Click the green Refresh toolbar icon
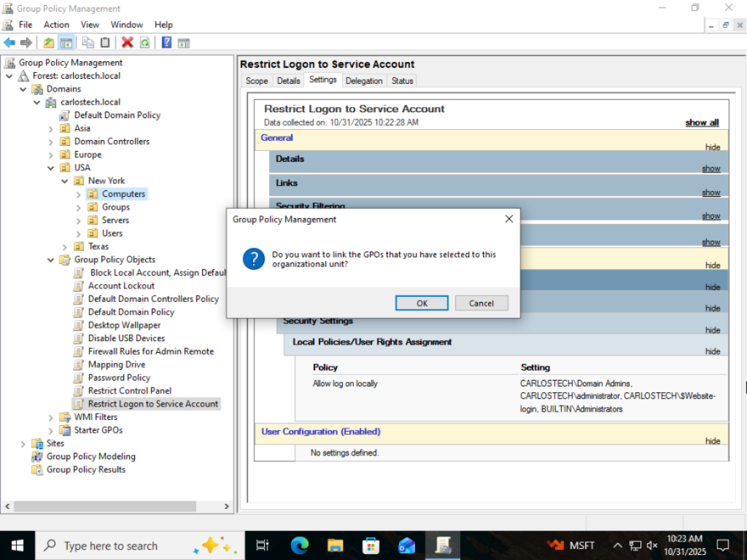The width and height of the screenshot is (747, 560). point(144,43)
